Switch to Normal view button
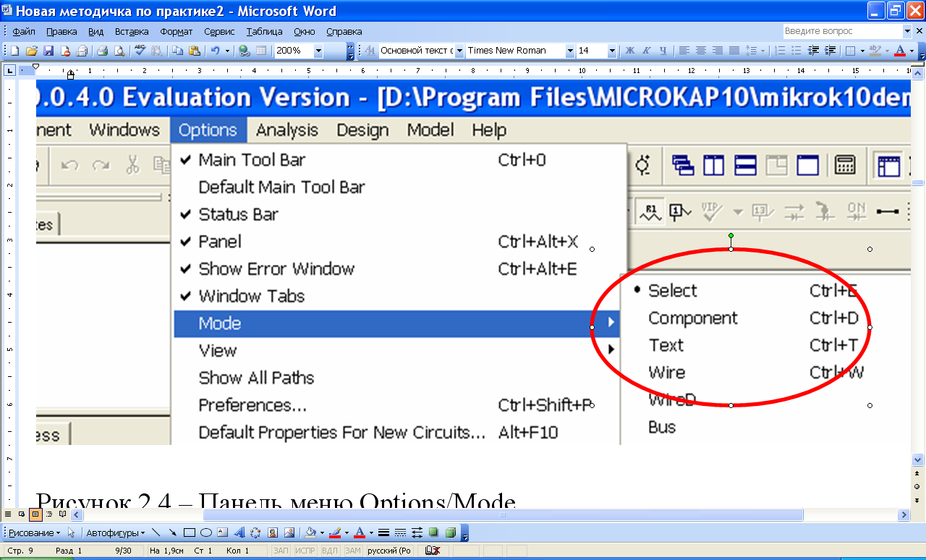The image size is (926, 560). (x=8, y=514)
